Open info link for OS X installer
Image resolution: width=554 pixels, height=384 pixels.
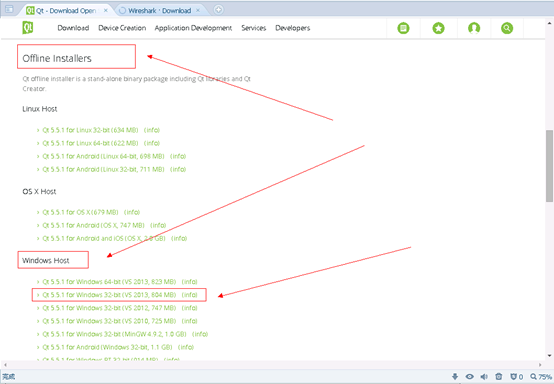[132, 212]
